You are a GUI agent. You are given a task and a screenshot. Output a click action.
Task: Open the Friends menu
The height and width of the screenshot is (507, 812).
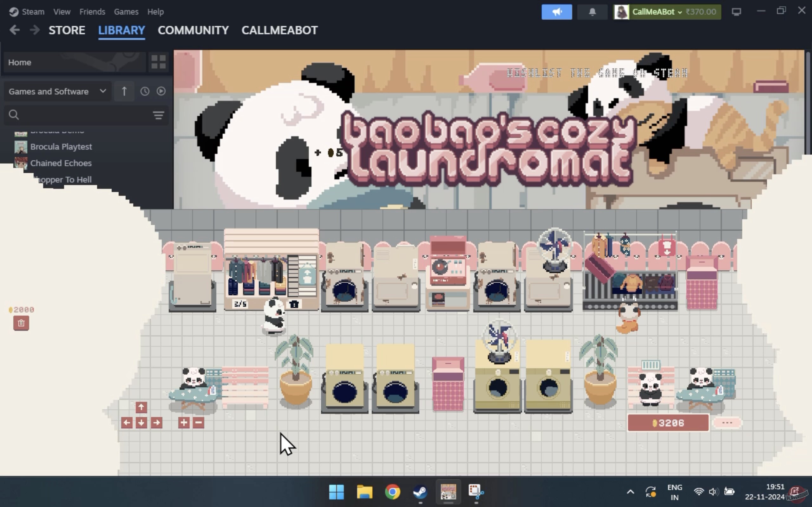(x=92, y=11)
